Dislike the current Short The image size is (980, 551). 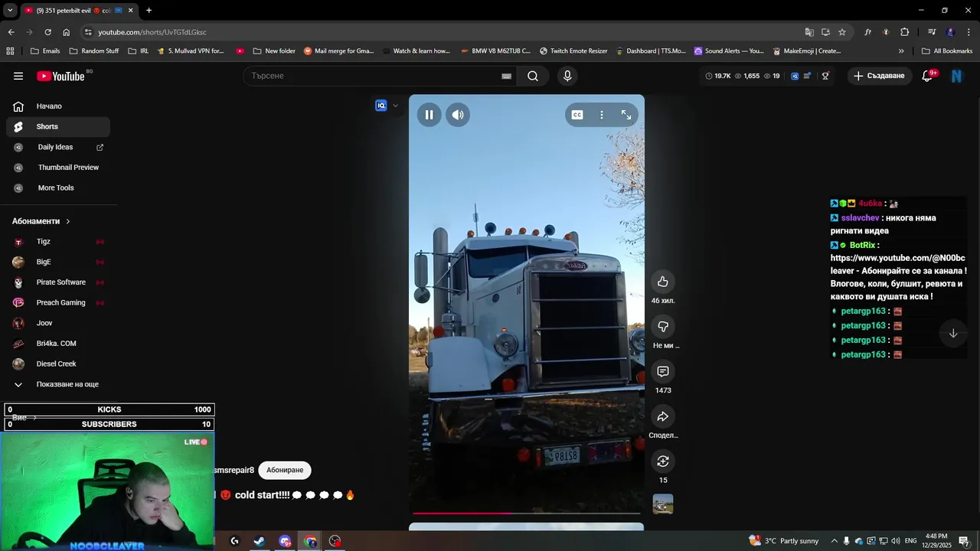point(663,327)
